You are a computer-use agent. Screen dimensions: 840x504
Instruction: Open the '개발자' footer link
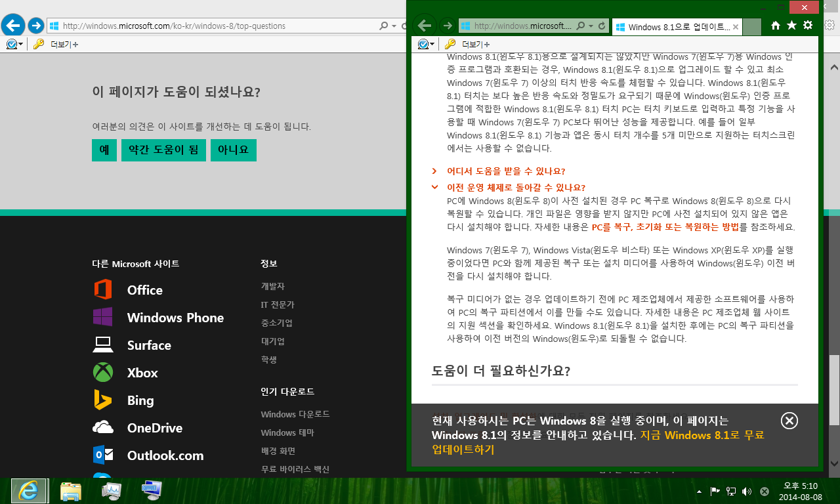272,286
